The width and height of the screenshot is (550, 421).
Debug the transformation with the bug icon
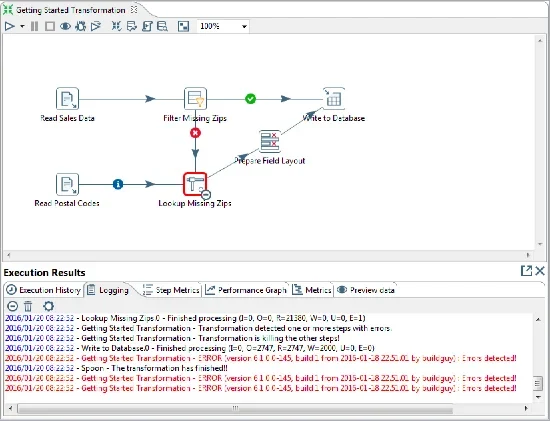pos(81,26)
